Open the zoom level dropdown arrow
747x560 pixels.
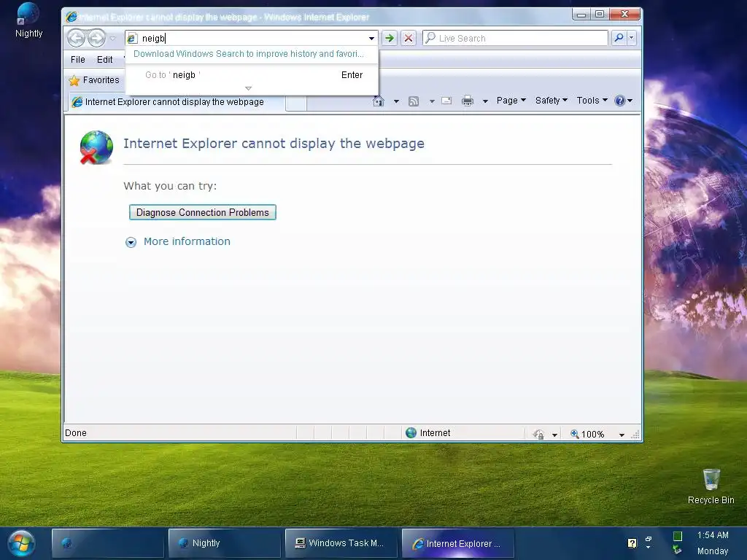(x=622, y=435)
